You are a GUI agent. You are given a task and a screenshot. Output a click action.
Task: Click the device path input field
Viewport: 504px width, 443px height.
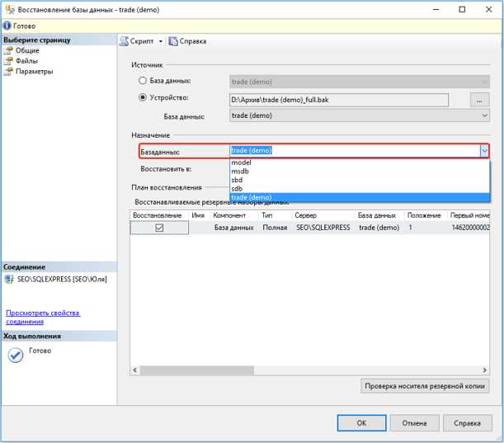tap(338, 100)
